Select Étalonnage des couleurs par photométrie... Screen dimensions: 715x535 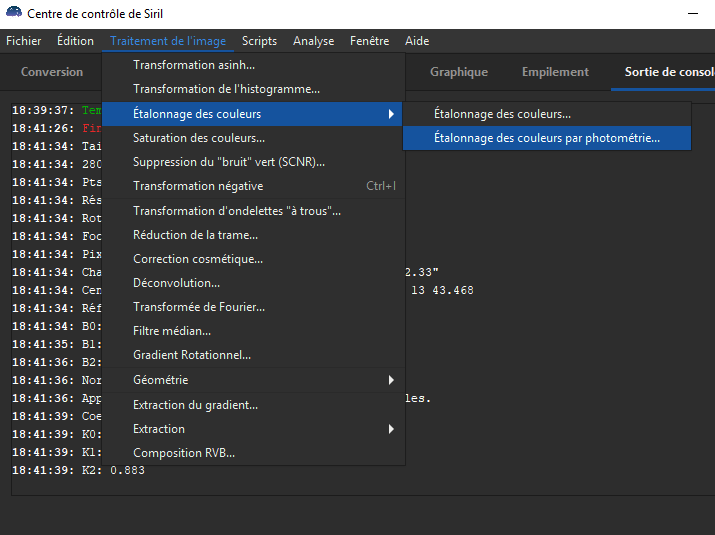(x=547, y=138)
